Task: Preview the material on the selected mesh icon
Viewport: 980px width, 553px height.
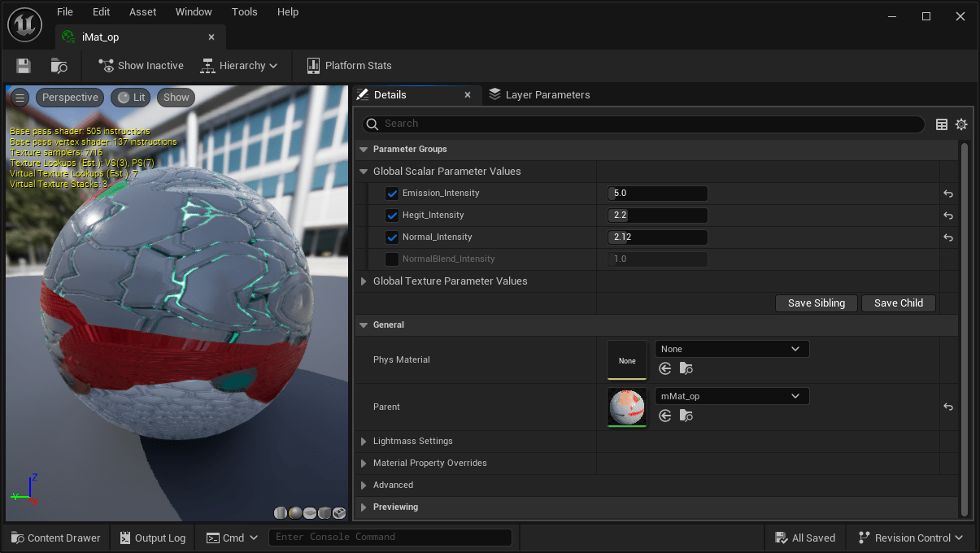Action: pyautogui.click(x=339, y=512)
